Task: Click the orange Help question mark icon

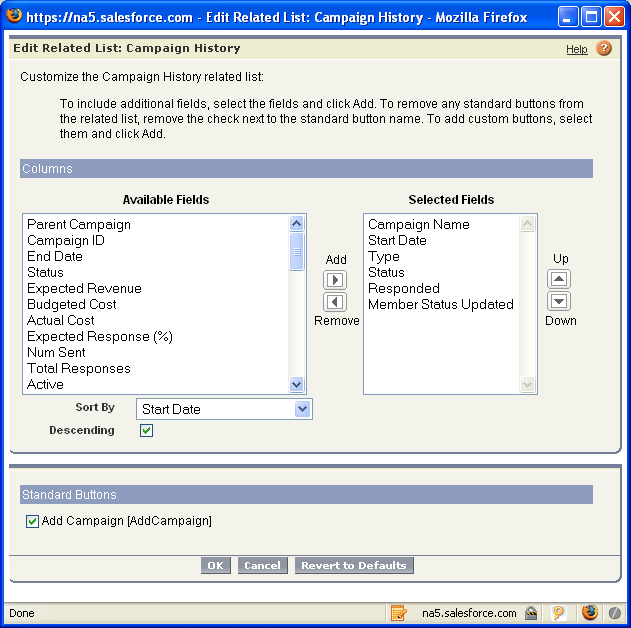Action: [604, 48]
